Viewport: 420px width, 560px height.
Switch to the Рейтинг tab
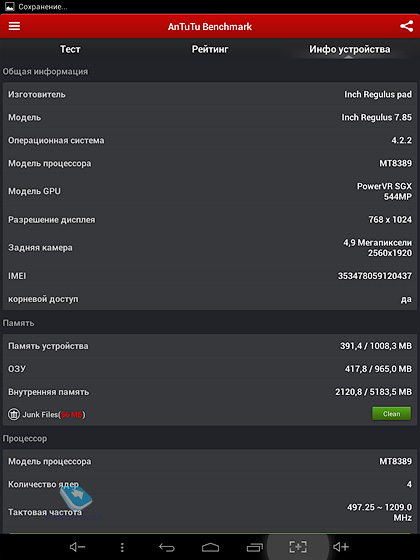click(x=210, y=49)
